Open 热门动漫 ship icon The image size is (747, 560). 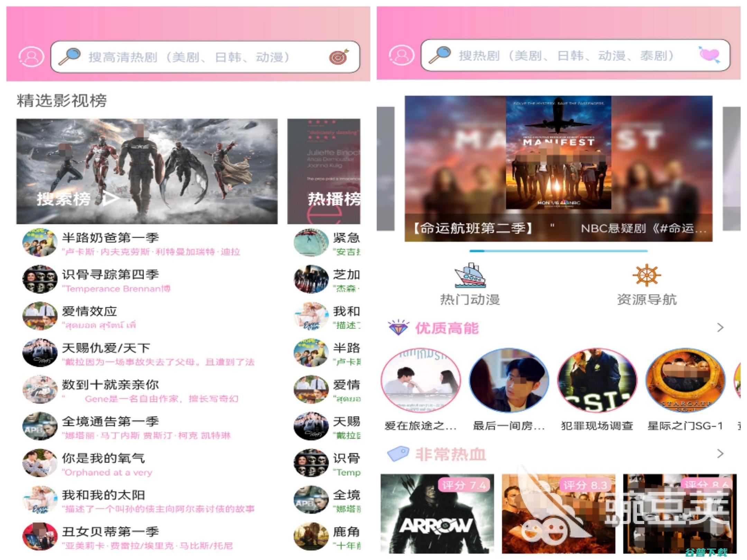[470, 275]
